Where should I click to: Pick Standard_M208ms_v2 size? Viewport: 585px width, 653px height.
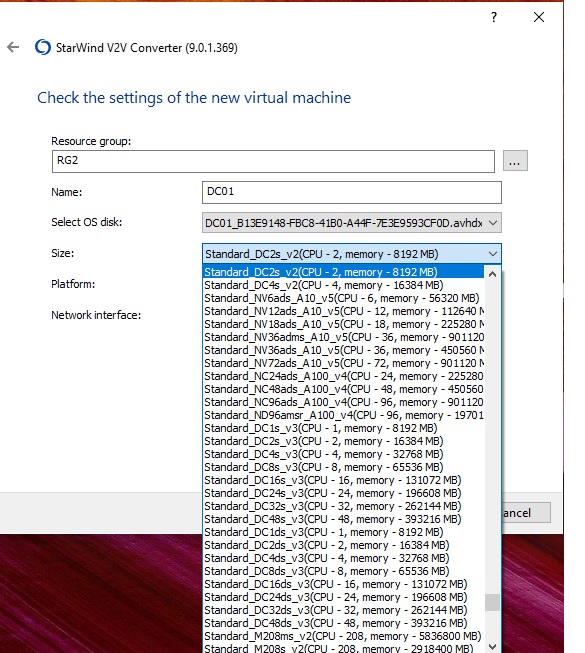click(x=344, y=636)
